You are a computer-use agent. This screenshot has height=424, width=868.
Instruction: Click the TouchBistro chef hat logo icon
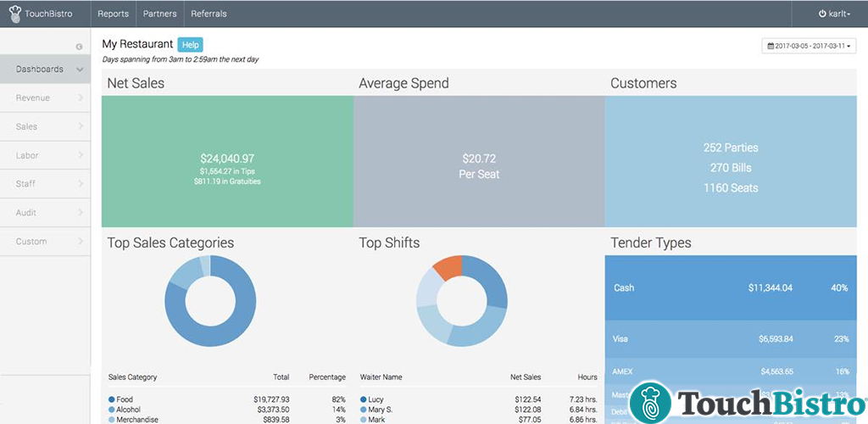(14, 14)
